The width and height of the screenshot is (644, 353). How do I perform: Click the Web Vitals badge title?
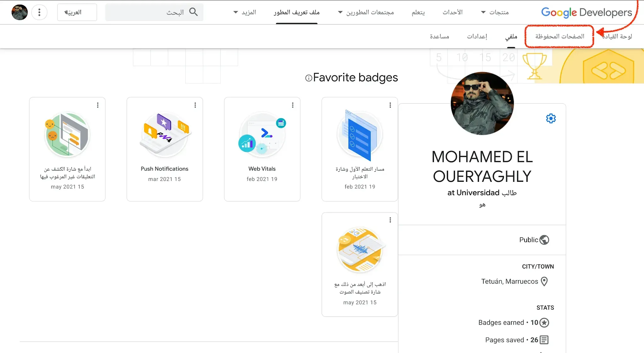[x=262, y=169]
